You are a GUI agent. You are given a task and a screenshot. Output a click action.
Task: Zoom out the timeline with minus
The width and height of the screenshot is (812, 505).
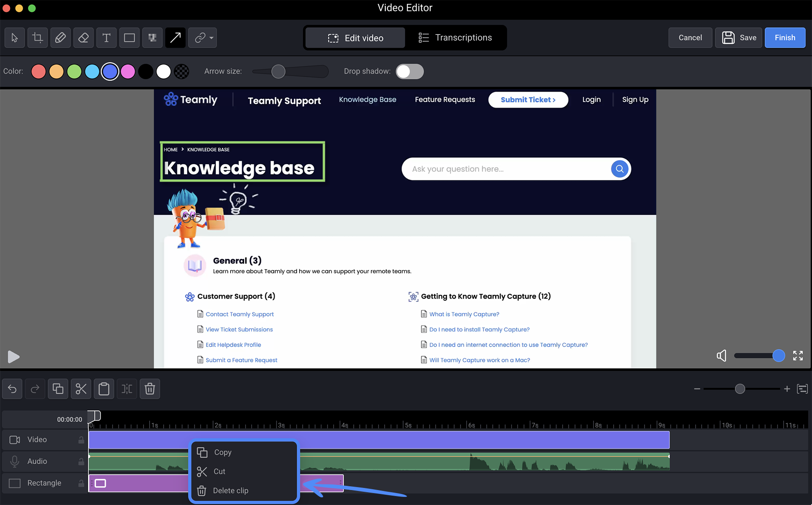tap(697, 389)
